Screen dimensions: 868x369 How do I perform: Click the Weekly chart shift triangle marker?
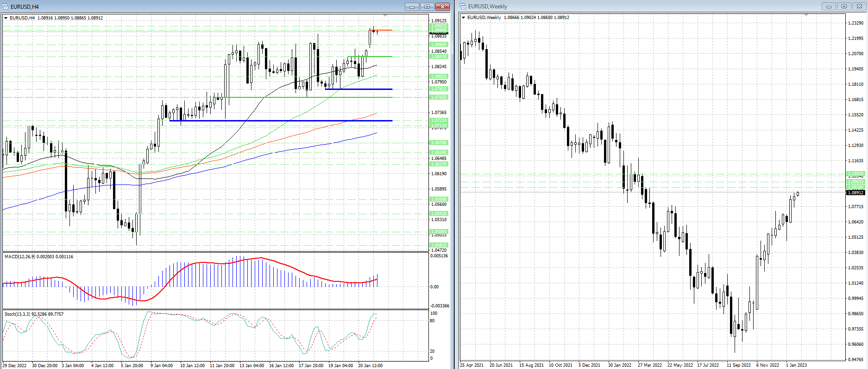click(x=806, y=16)
